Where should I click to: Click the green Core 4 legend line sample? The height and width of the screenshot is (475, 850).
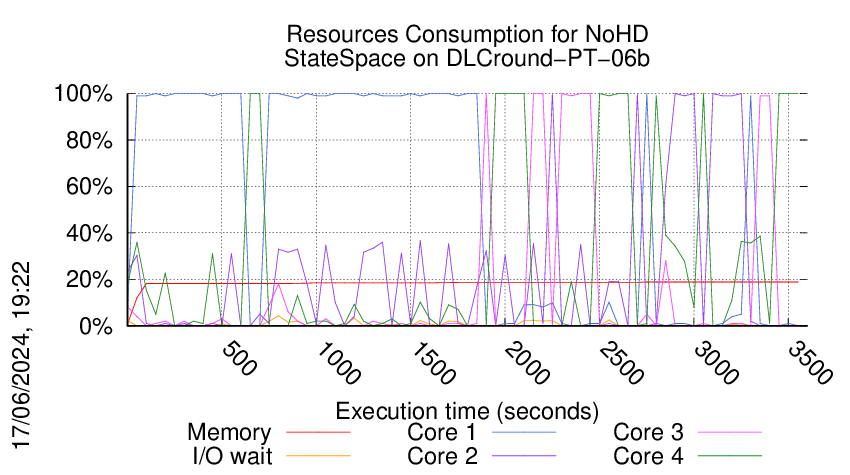[x=730, y=456]
